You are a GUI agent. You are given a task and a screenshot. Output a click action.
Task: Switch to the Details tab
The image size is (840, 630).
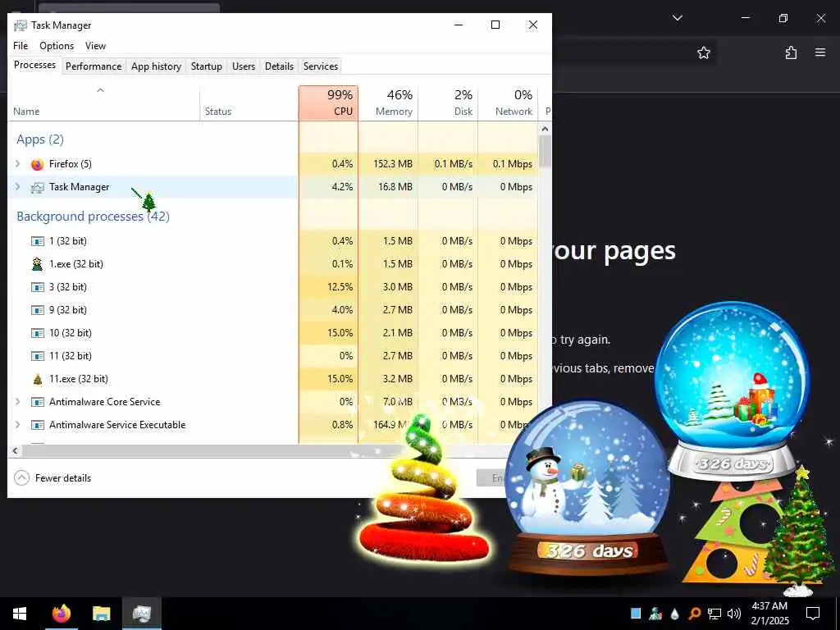[279, 66]
